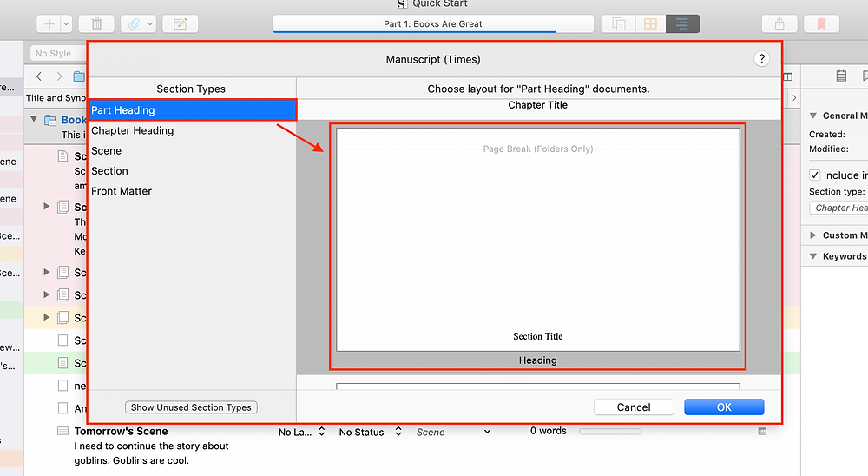Image resolution: width=868 pixels, height=476 pixels.
Task: Open the Add button dropdown arrow
Action: point(67,23)
